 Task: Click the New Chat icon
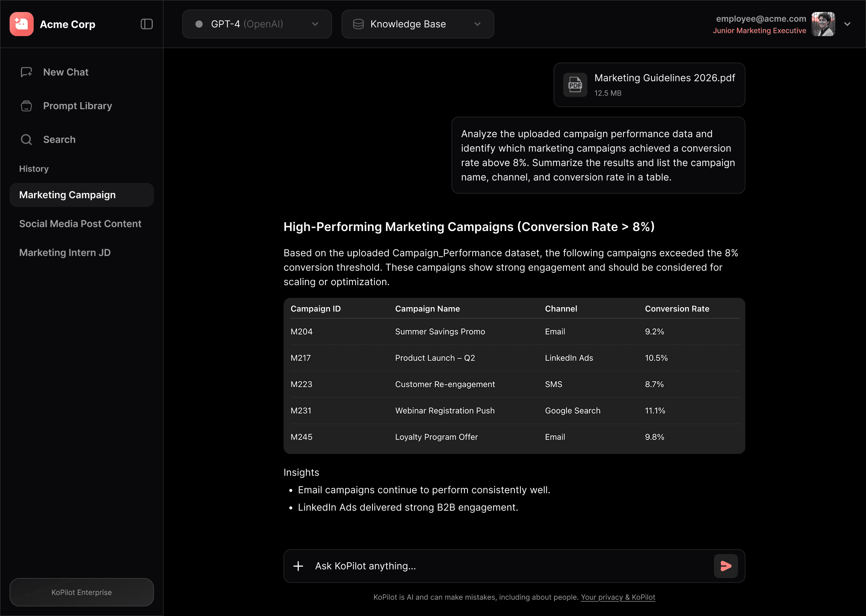[26, 72]
